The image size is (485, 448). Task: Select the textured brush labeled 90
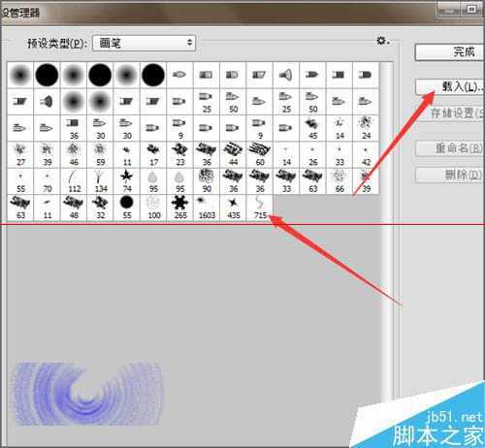207,181
